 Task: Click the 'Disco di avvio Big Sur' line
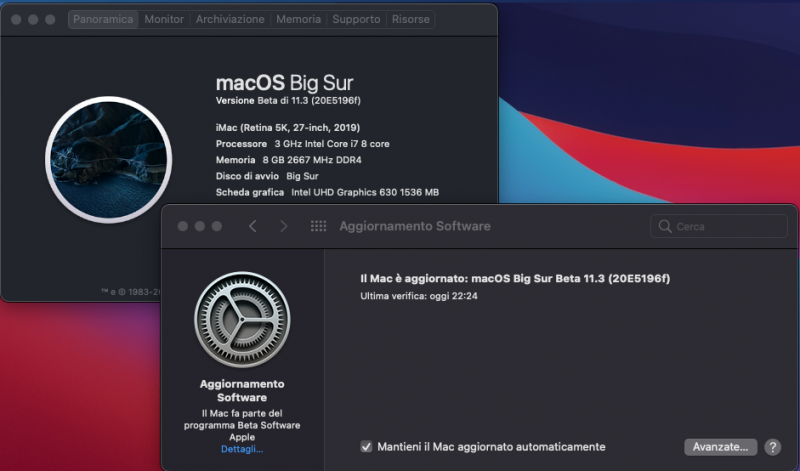click(267, 176)
